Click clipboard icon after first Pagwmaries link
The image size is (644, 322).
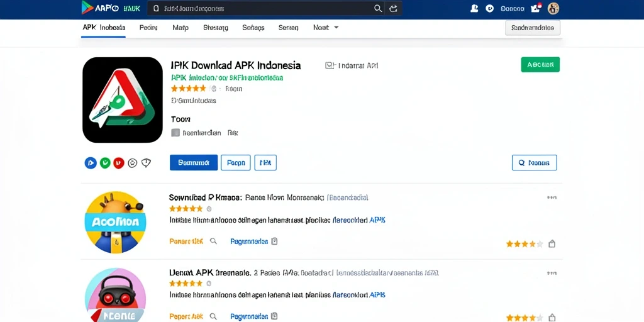(x=274, y=241)
